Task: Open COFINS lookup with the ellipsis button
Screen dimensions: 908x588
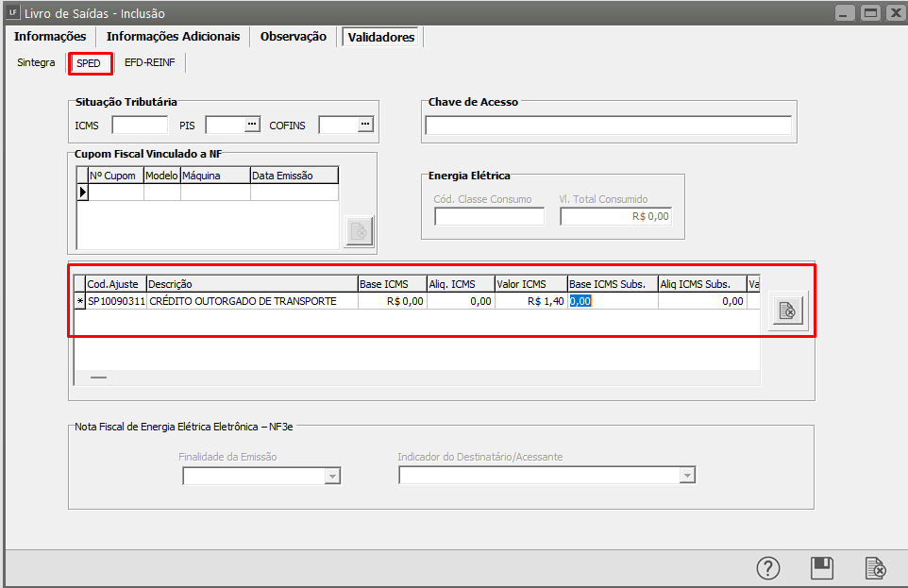Action: (x=365, y=125)
